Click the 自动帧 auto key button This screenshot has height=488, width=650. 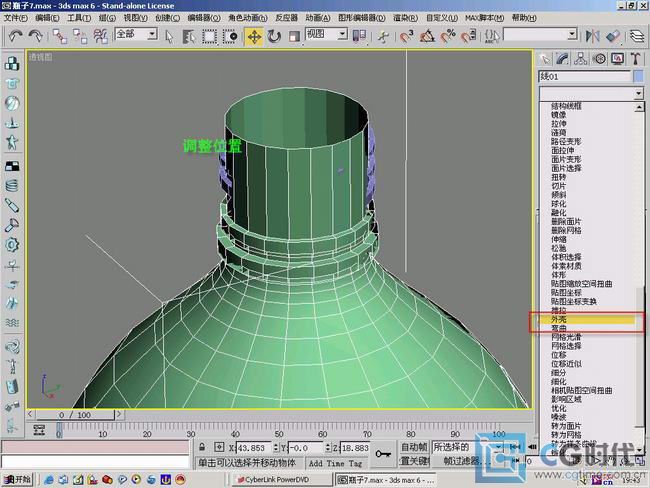[x=414, y=447]
